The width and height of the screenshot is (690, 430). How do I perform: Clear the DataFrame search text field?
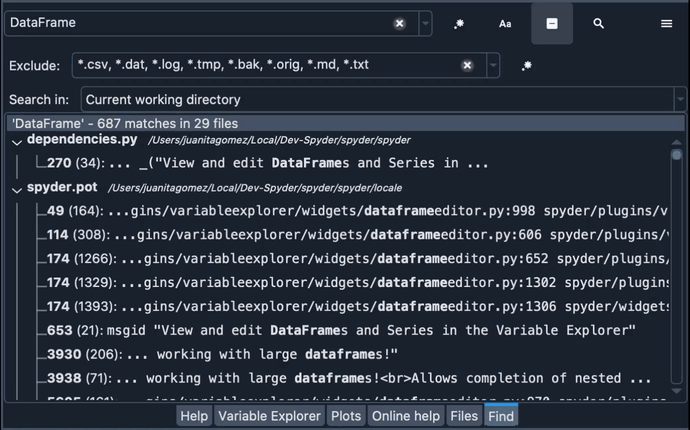coord(400,23)
